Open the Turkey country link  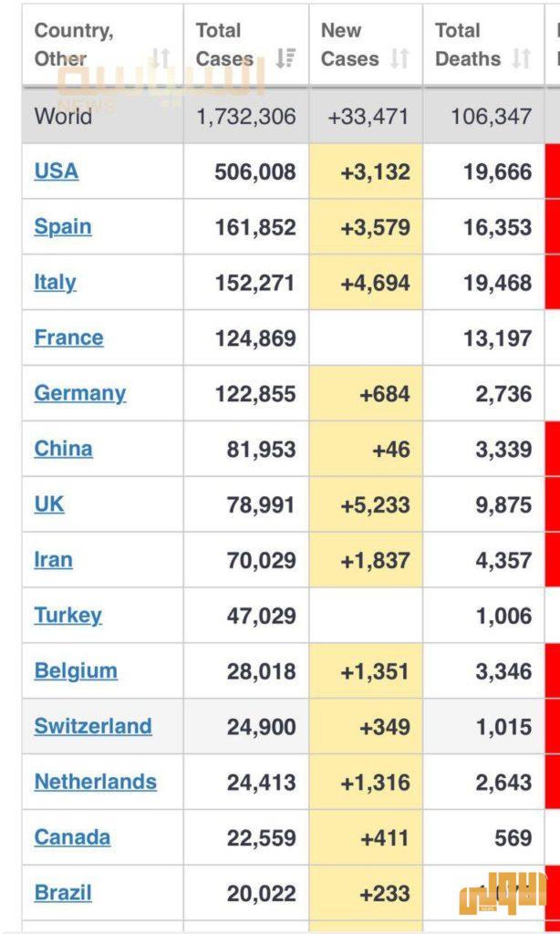(67, 616)
